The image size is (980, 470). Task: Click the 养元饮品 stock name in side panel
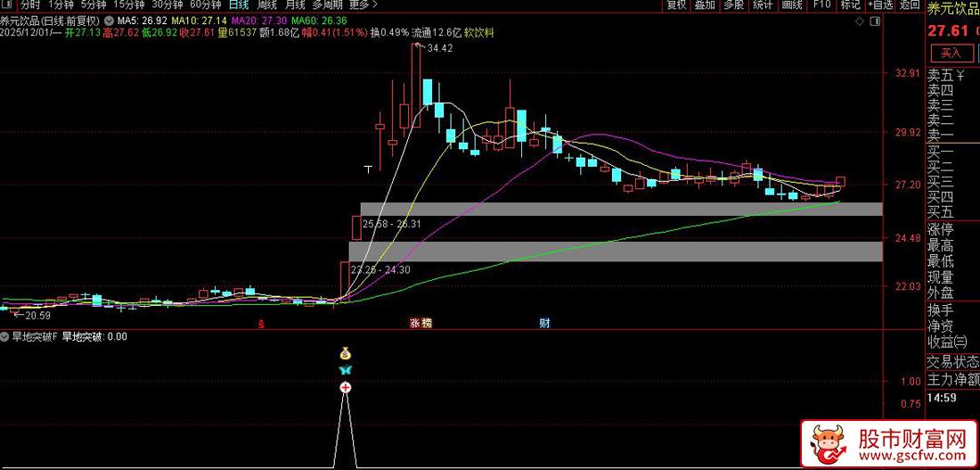point(952,8)
